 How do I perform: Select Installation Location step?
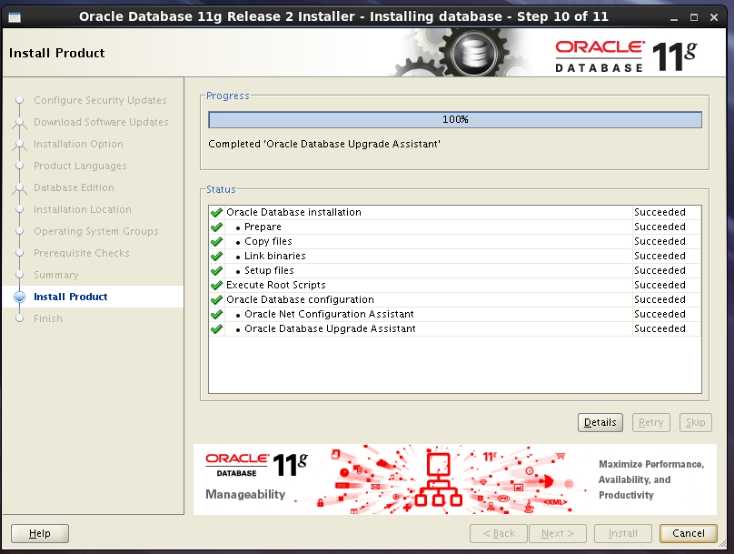tap(82, 210)
